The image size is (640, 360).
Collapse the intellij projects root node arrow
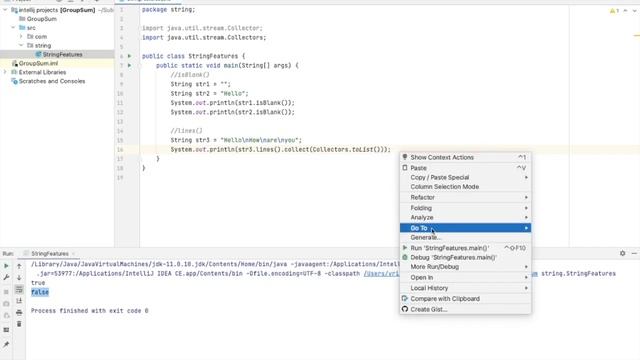point(5,10)
